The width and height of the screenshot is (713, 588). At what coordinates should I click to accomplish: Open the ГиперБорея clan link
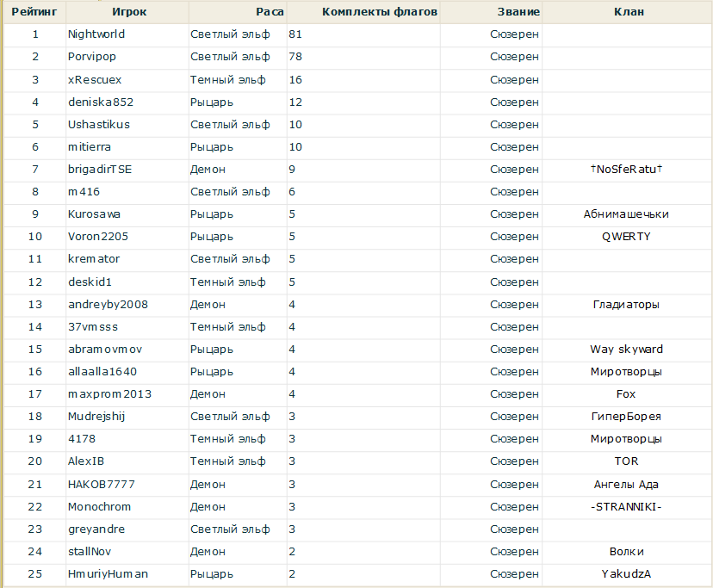(626, 417)
